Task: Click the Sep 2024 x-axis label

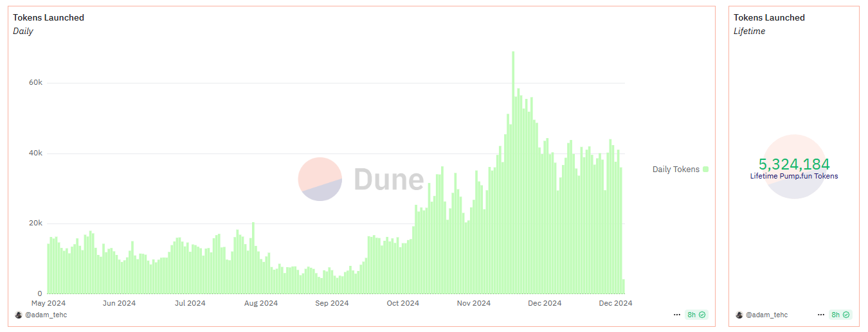Action: [x=331, y=303]
